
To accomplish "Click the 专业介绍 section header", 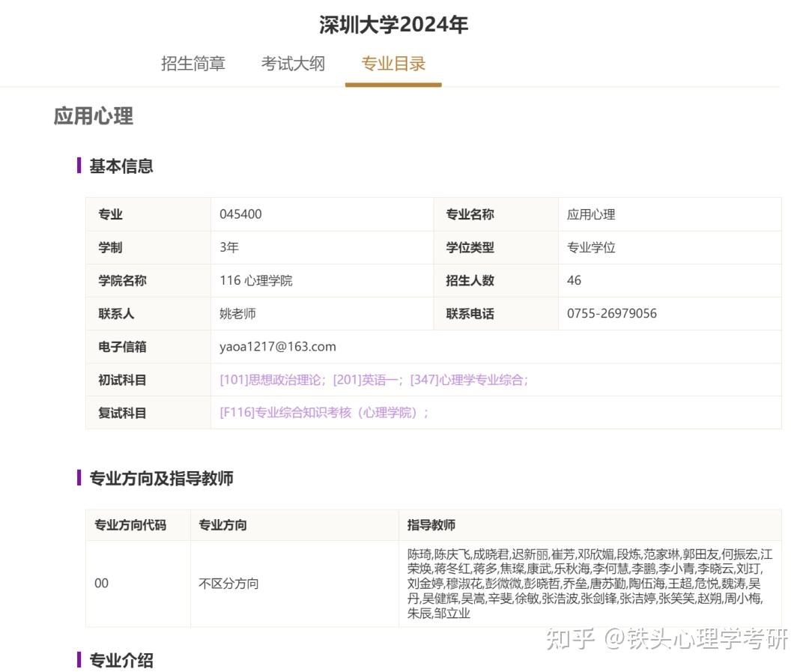I will tap(121, 660).
